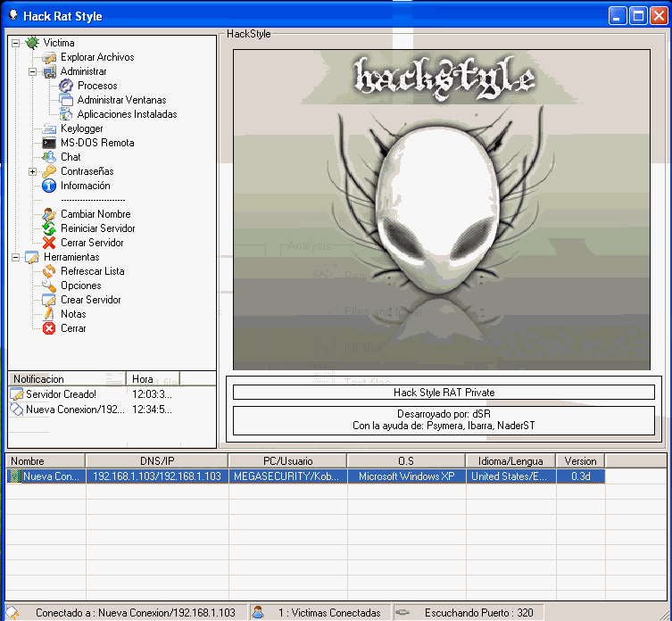Select the 192.168.1.103 connection row
The height and width of the screenshot is (621, 672).
coord(156,476)
